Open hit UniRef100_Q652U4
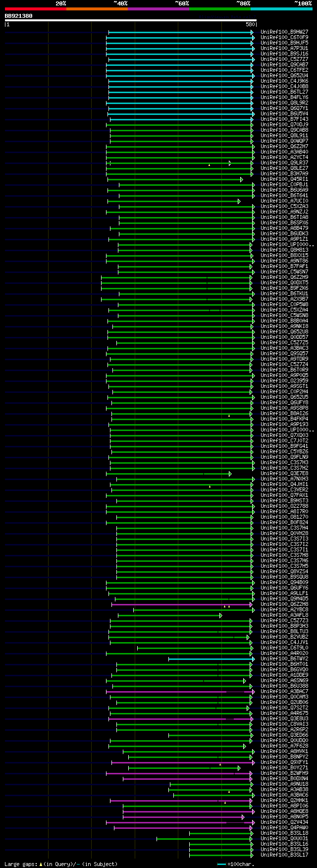Viewport: 317px width, 868px height. [x=284, y=76]
